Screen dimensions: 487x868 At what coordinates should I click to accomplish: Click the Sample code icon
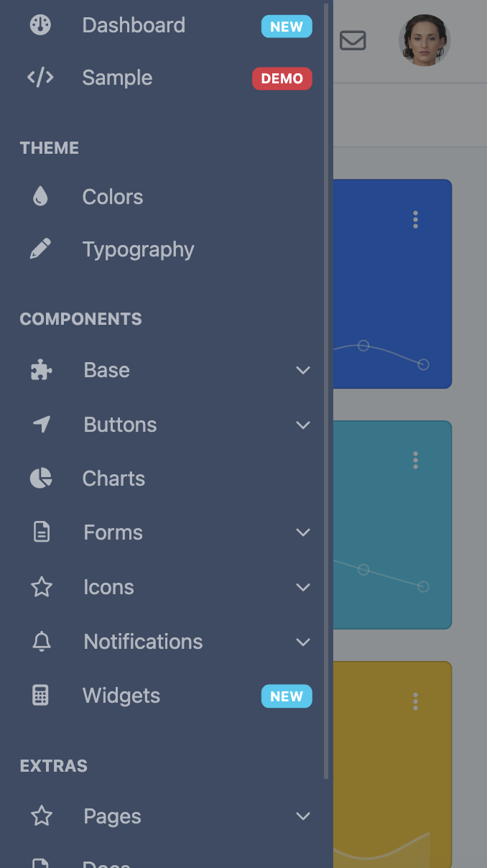(40, 78)
